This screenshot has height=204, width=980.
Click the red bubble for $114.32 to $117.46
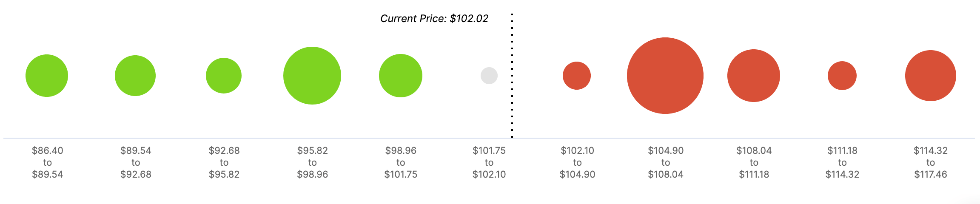click(x=931, y=76)
